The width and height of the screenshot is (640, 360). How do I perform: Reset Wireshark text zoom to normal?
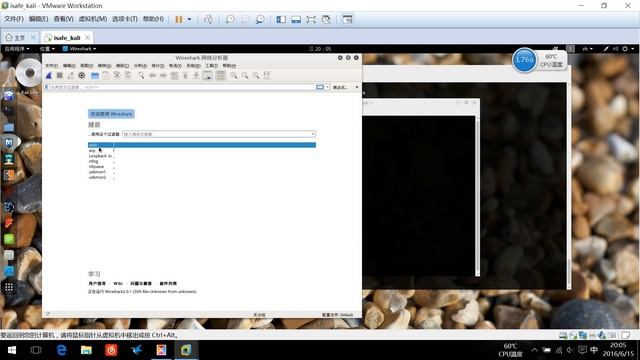point(256,76)
